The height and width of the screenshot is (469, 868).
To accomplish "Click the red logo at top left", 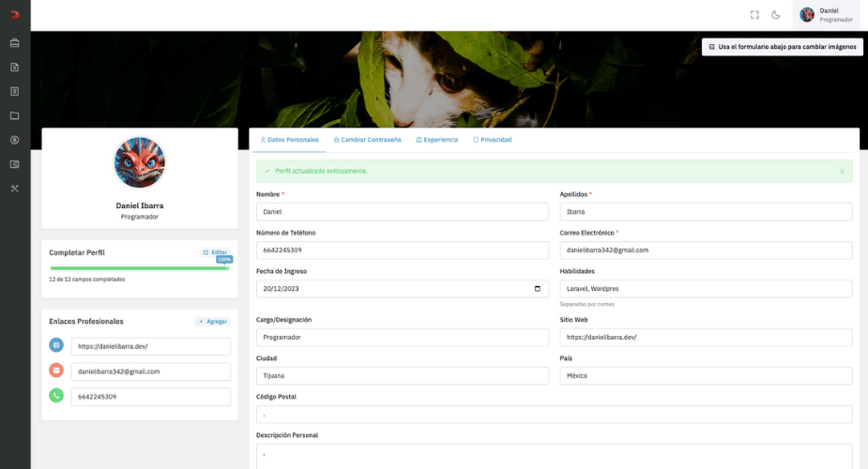I will click(x=14, y=14).
